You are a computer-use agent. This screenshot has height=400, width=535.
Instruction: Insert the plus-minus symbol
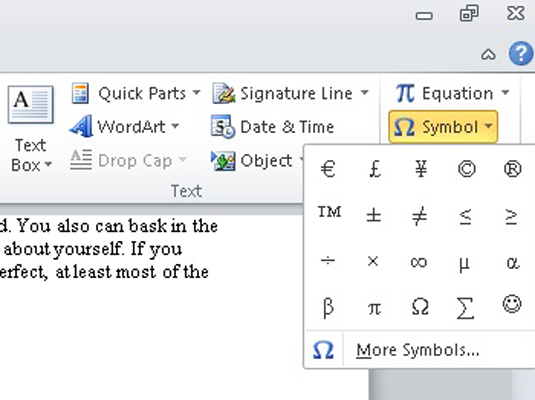pos(374,216)
